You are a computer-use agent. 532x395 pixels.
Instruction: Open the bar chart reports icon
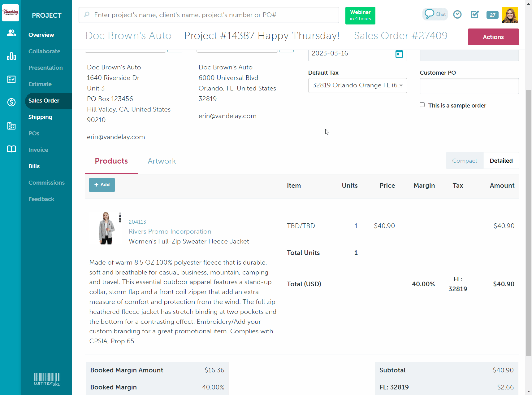(11, 56)
